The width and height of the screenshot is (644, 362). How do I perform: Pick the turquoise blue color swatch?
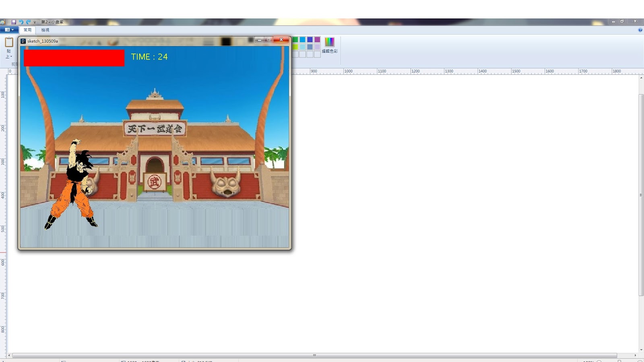click(x=302, y=39)
